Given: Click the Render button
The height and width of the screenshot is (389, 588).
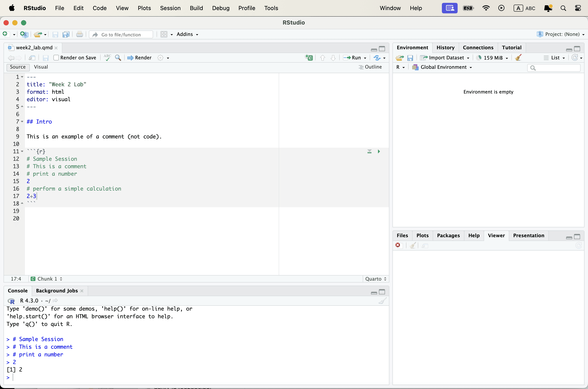Looking at the screenshot, I should (x=139, y=58).
